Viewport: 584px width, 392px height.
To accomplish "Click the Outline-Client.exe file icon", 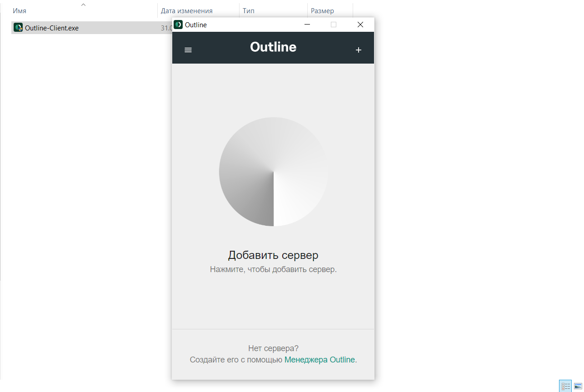I will tap(18, 28).
